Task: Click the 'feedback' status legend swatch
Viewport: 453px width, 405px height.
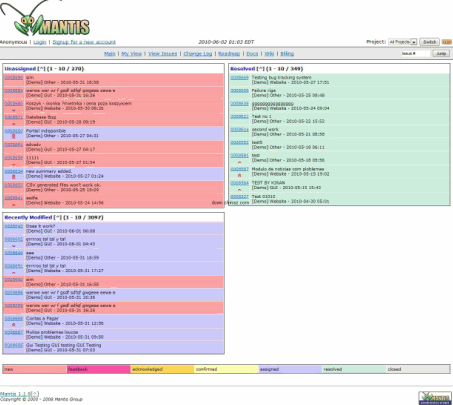Action: point(98,369)
